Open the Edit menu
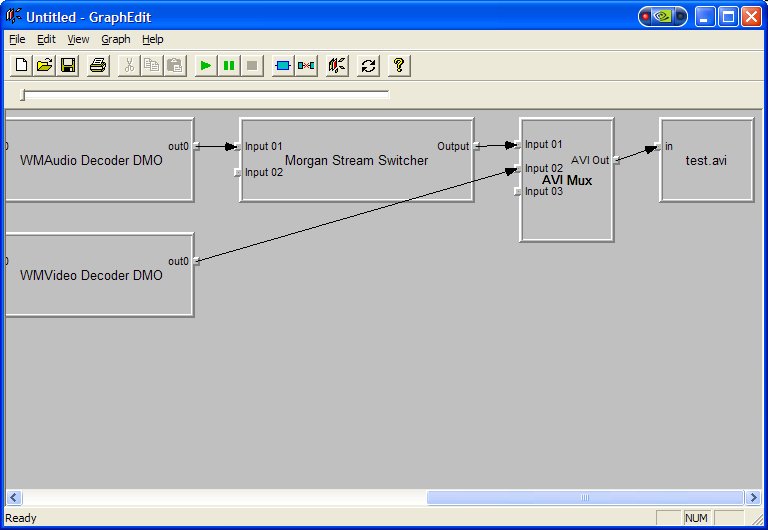Screen dimensions: 768x530 47,39
